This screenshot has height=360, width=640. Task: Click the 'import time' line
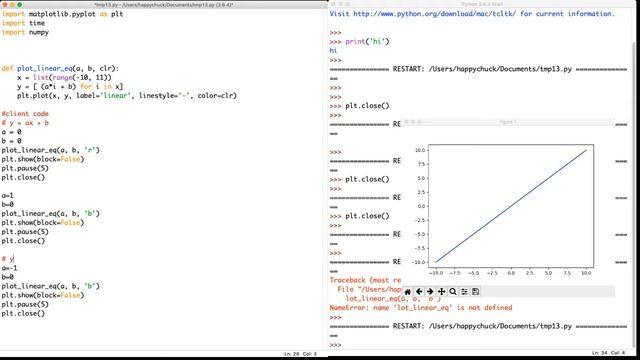[x=23, y=23]
